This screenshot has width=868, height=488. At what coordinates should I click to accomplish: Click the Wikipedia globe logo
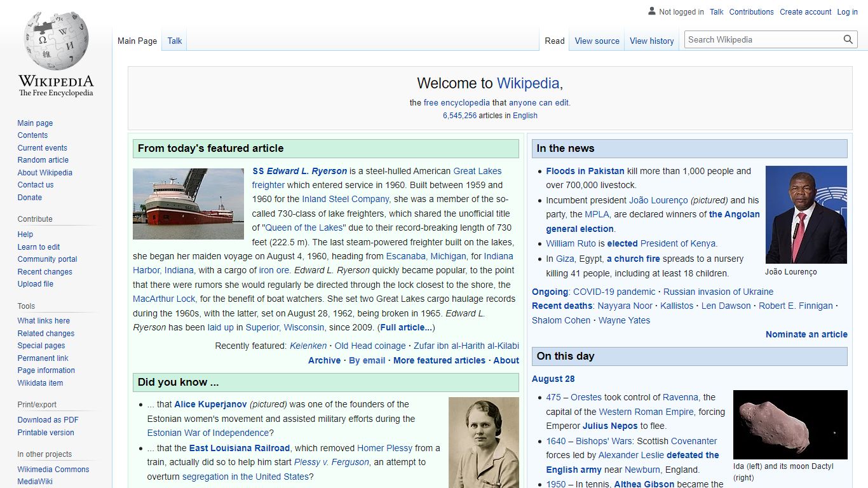coord(56,42)
